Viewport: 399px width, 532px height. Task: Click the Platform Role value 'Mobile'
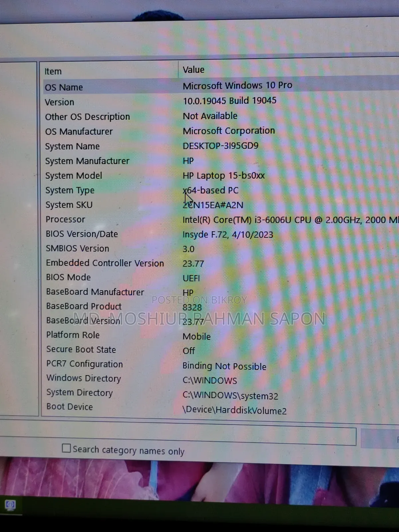197,336
